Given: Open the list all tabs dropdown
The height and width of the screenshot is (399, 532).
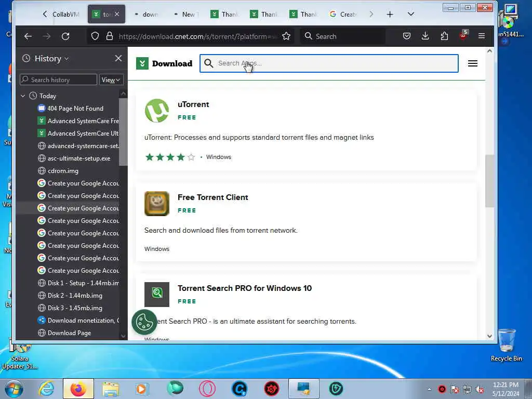Looking at the screenshot, I should pos(411,14).
